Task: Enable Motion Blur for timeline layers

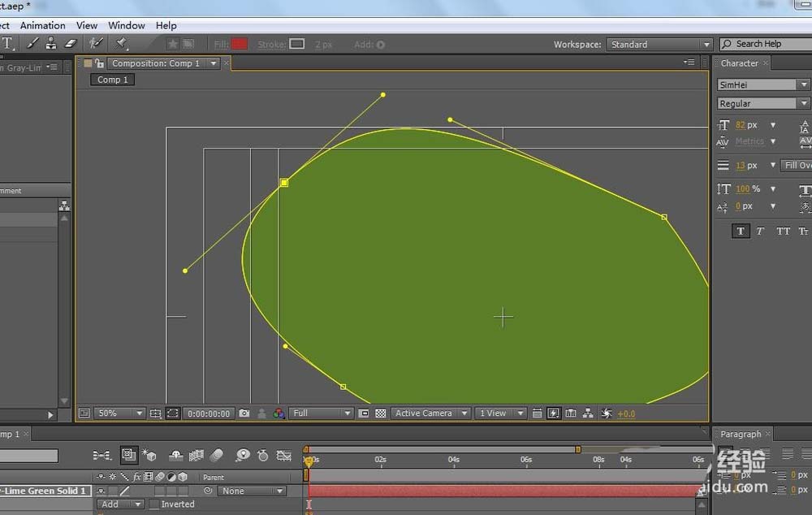Action: (217, 456)
